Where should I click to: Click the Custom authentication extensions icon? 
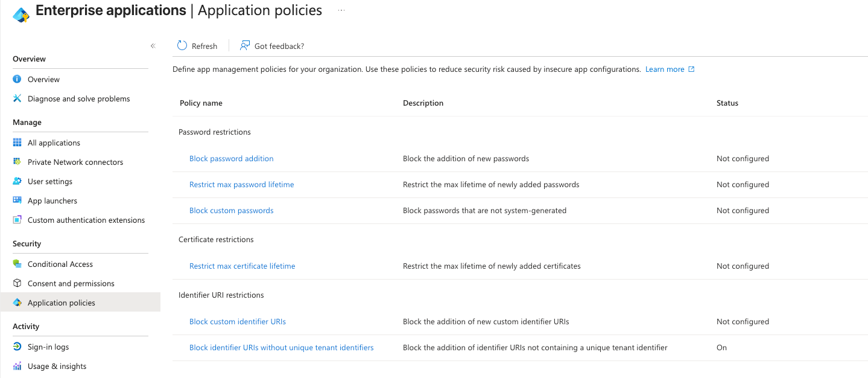[x=17, y=220]
